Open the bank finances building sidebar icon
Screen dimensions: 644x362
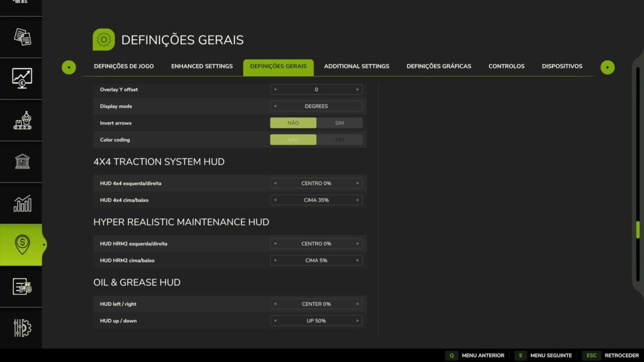22,161
